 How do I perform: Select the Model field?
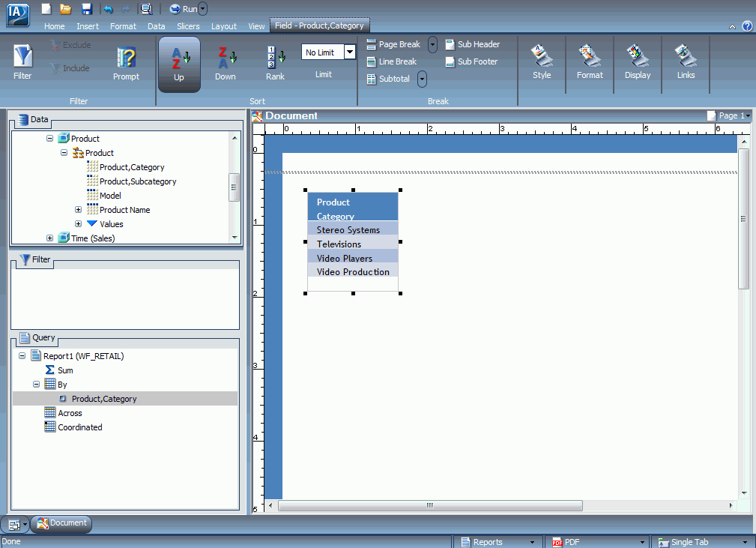pos(110,196)
